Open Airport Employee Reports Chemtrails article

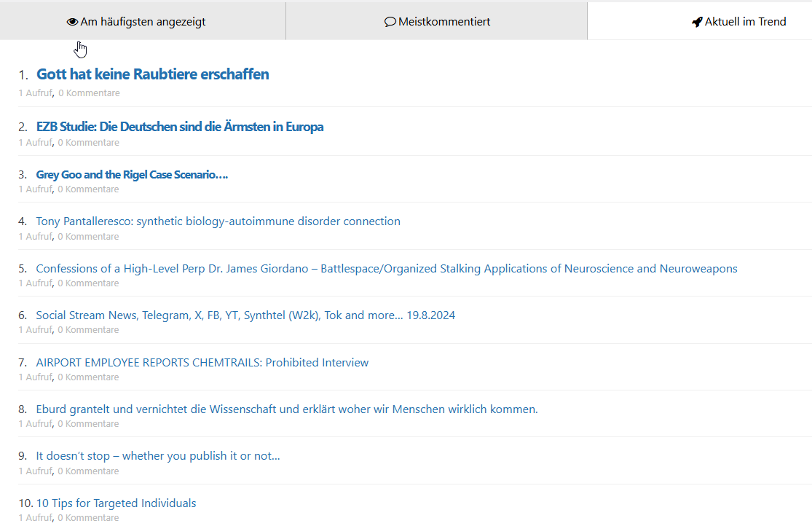[202, 363]
